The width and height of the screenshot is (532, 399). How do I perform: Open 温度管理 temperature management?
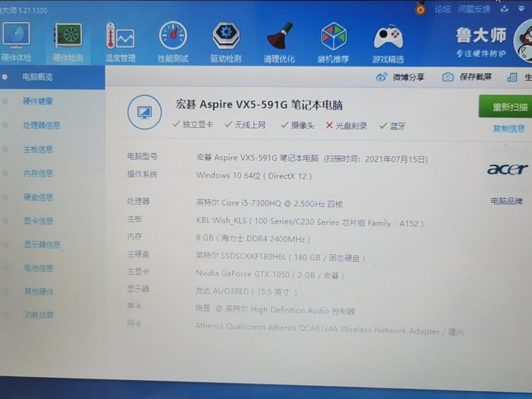pyautogui.click(x=120, y=42)
